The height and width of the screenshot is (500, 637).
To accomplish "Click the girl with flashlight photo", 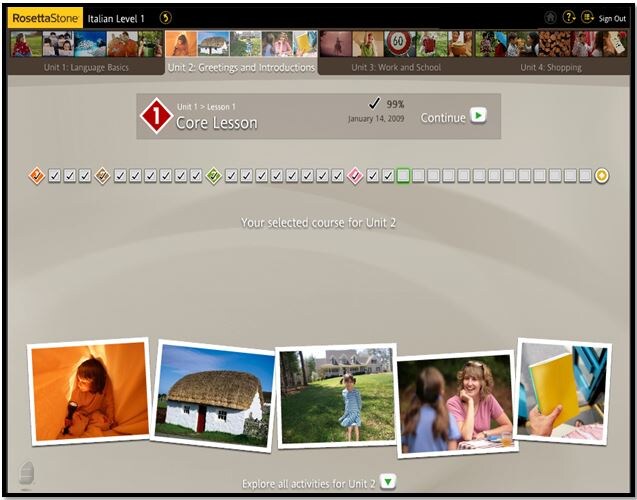I will 89,390.
